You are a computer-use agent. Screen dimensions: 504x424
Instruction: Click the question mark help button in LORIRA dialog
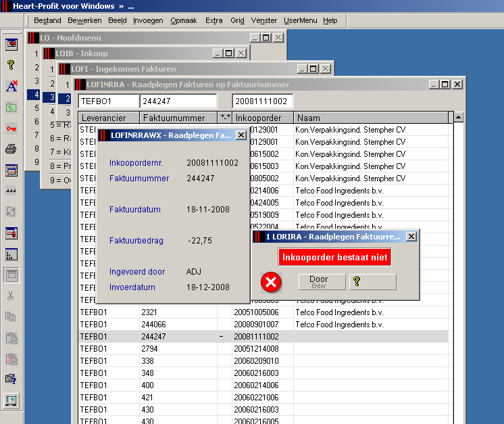click(372, 282)
